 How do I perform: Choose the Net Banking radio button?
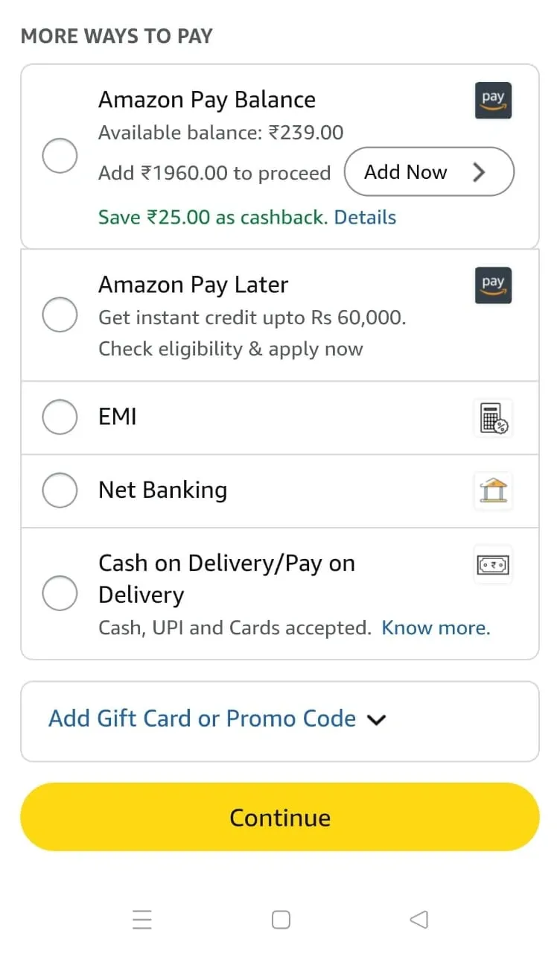tap(60, 490)
